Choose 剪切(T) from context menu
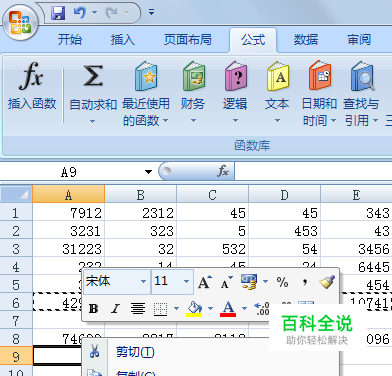 (x=135, y=352)
